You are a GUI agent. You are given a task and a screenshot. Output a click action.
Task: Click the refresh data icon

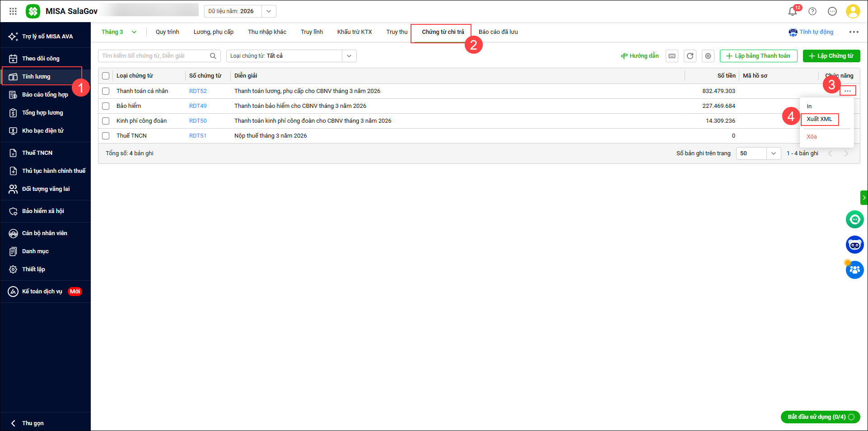[x=690, y=56]
